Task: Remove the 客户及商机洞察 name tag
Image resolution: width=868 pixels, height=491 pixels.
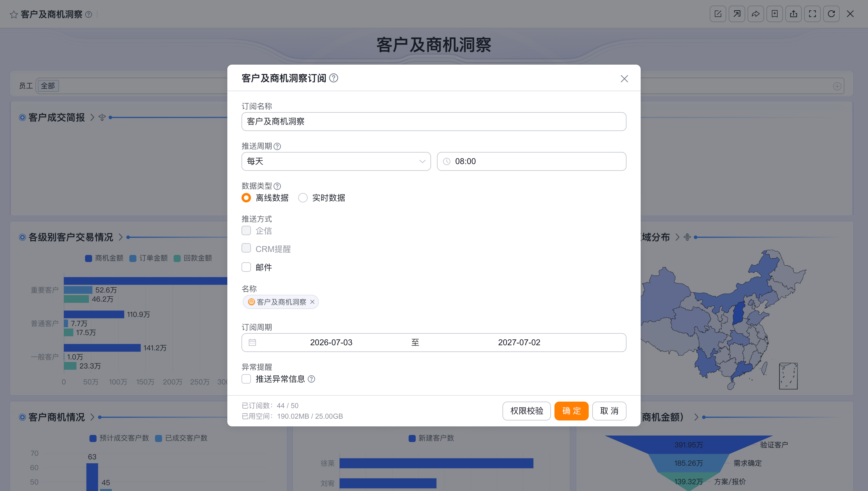Action: [312, 302]
